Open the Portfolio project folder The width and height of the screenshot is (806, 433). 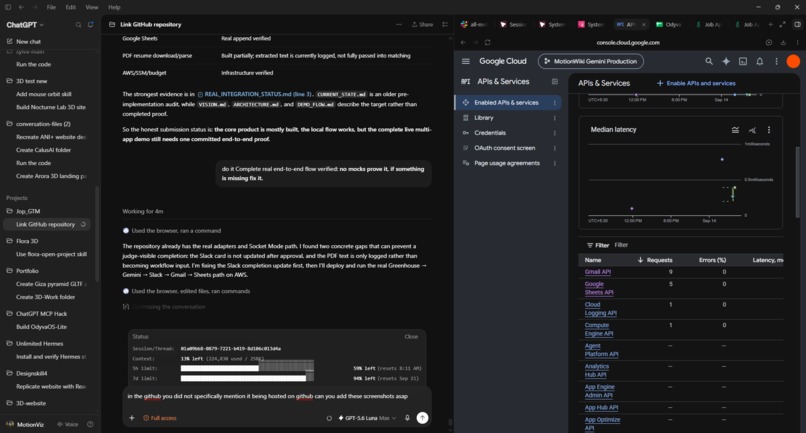tap(27, 270)
